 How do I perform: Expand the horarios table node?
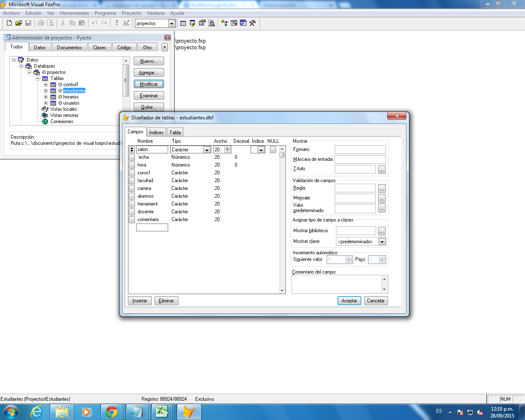(46, 97)
